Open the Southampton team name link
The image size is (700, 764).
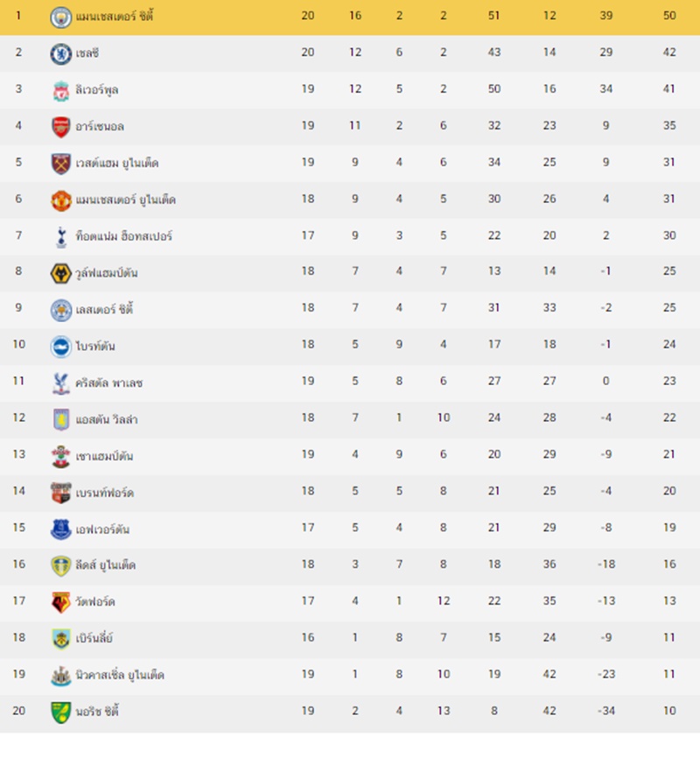[x=104, y=456]
